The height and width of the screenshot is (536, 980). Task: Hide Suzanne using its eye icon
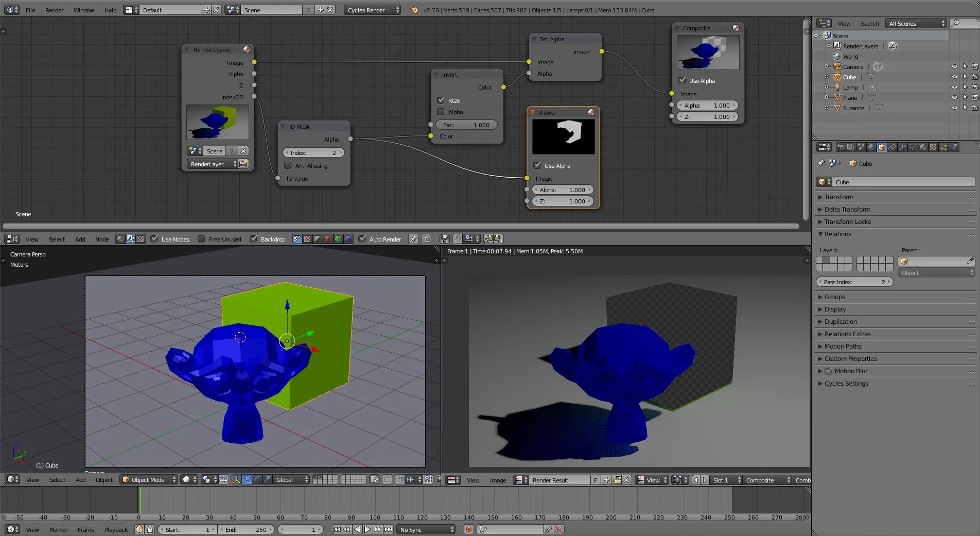[954, 108]
